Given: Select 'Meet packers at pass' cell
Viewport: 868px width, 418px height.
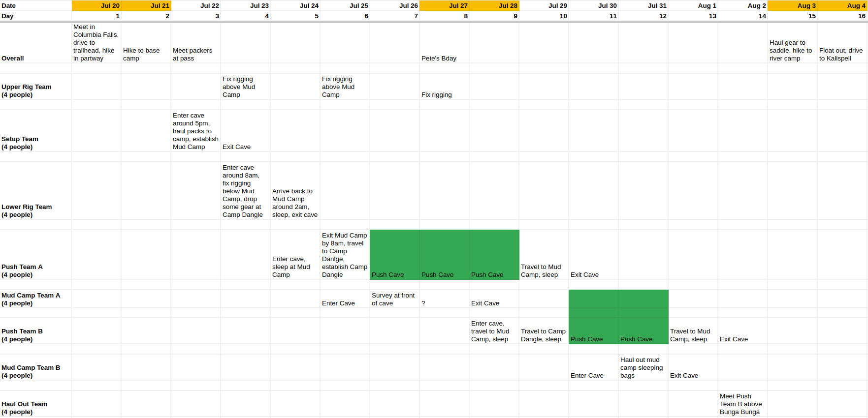Looking at the screenshot, I should click(x=196, y=43).
